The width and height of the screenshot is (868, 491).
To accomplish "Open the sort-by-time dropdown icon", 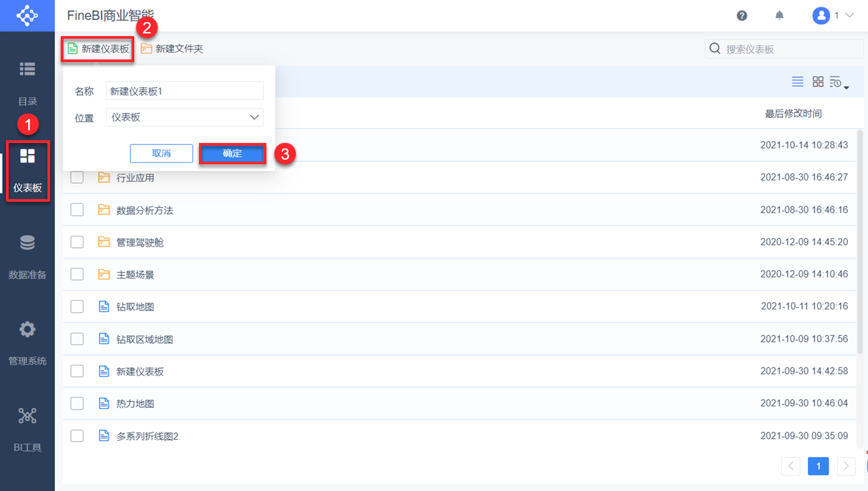I will point(839,83).
